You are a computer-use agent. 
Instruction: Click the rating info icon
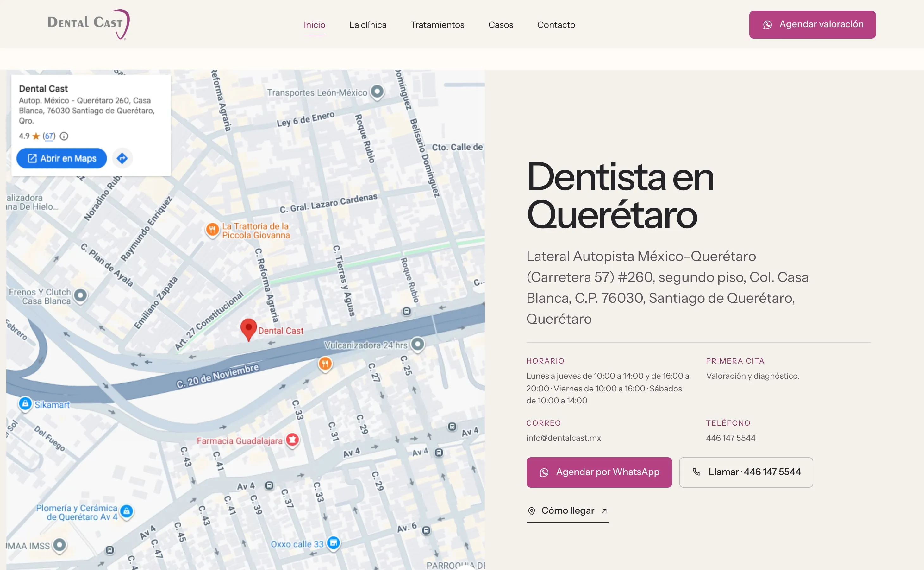click(64, 136)
